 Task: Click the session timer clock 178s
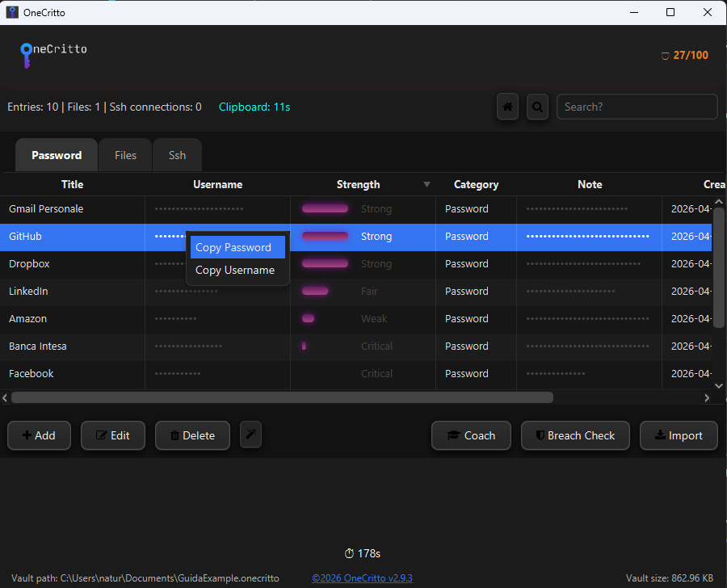362,553
